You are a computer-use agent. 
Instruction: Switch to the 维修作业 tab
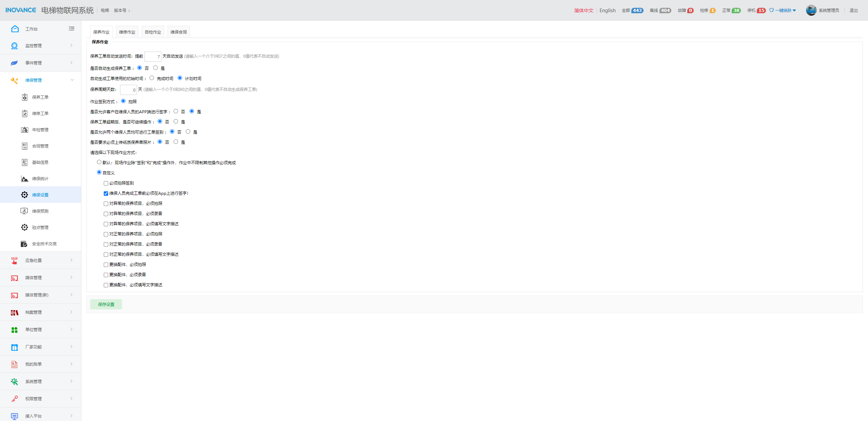click(127, 32)
